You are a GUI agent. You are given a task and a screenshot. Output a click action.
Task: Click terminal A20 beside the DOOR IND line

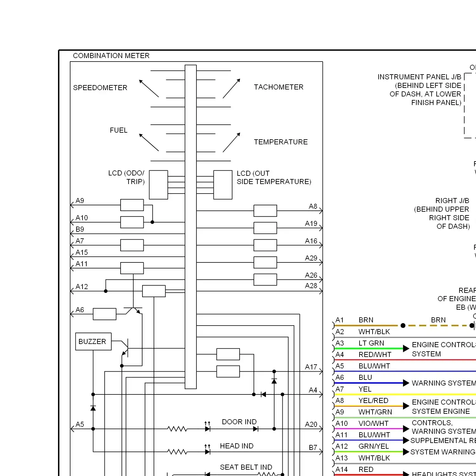[311, 425]
